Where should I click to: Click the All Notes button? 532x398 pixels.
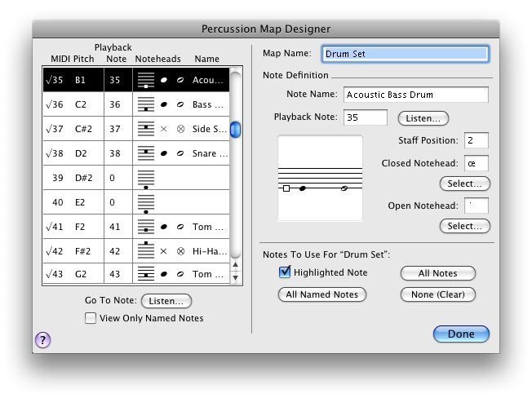[x=437, y=273]
